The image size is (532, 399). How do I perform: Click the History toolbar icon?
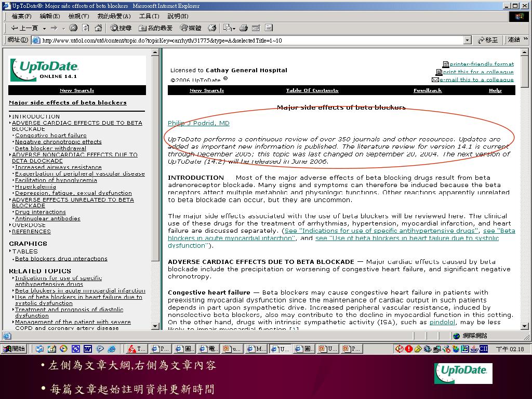click(212, 28)
